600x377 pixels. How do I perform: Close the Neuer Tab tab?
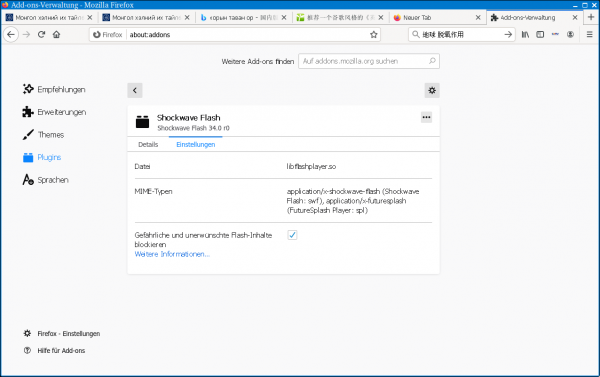coord(478,18)
